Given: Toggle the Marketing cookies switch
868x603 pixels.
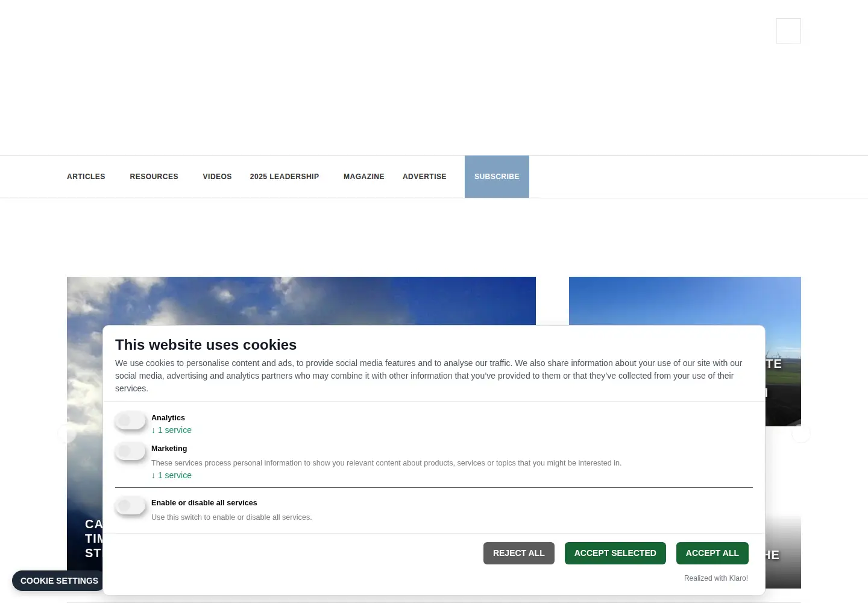Looking at the screenshot, I should (130, 451).
